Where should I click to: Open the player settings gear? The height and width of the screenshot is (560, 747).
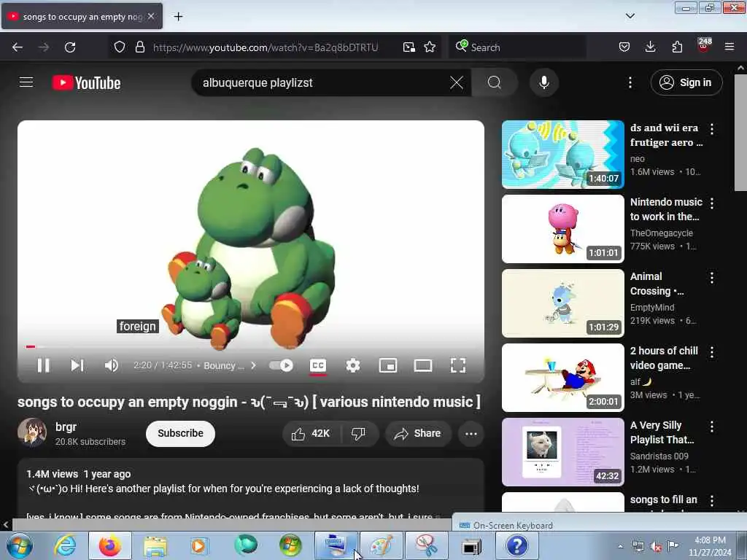coord(353,365)
